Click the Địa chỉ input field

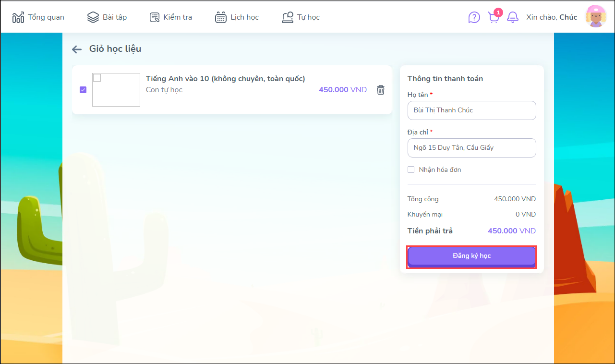click(472, 148)
